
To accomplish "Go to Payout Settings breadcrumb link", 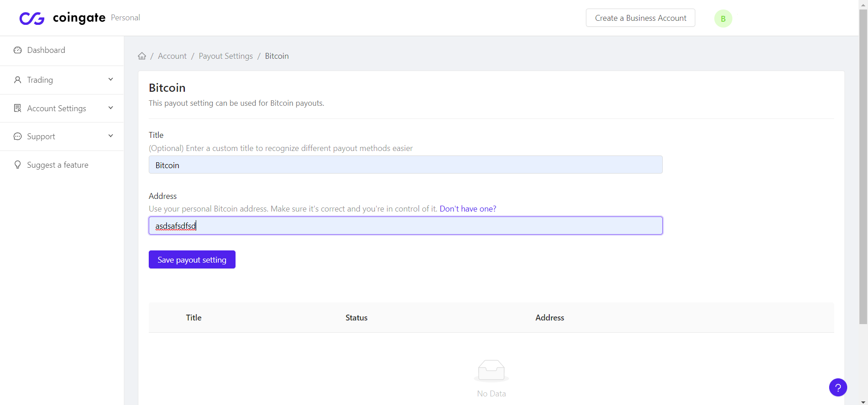I will coord(226,56).
